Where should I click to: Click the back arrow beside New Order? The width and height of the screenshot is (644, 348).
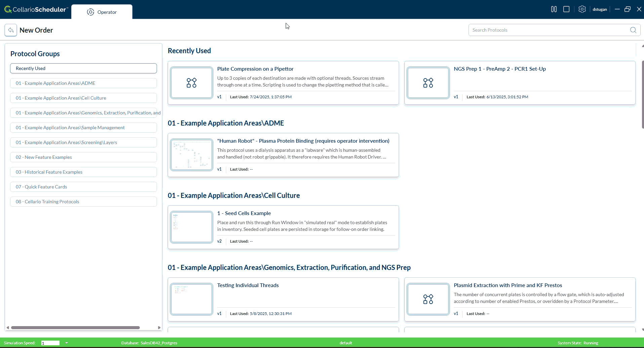(11, 30)
